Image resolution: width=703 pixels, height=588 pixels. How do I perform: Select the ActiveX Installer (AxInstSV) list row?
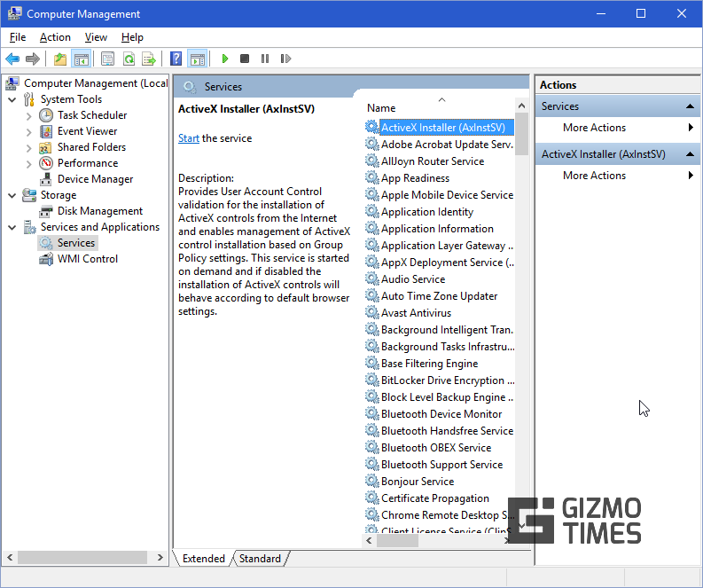440,128
